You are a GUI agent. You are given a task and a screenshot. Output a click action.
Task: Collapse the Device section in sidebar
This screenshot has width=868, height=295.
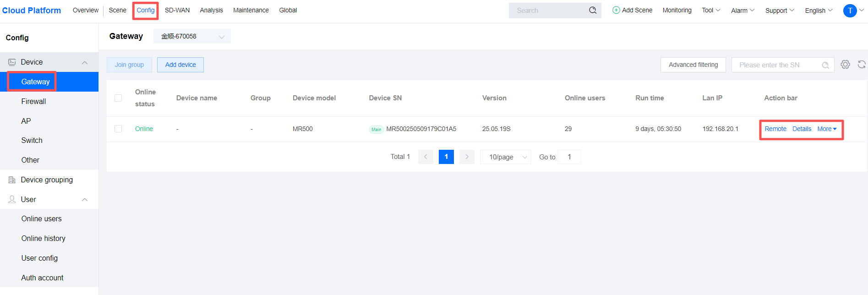[x=85, y=62]
